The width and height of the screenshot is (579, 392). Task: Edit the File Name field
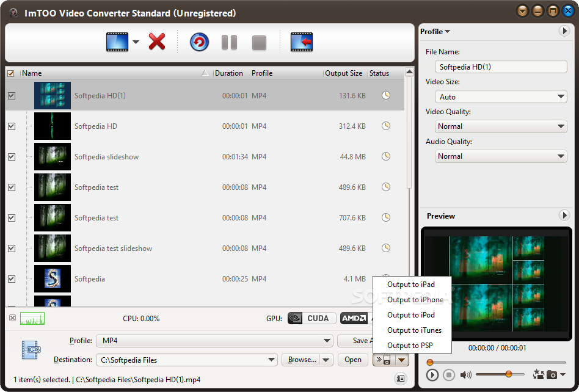(501, 67)
